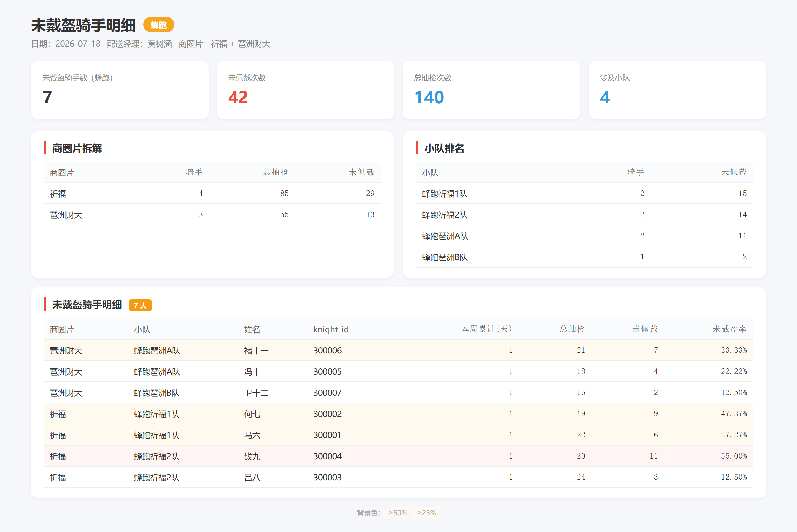Viewport: 797px width, 532px height.
Task: Click the 总抽检 value 24 in 吕八 row
Action: pyautogui.click(x=581, y=477)
